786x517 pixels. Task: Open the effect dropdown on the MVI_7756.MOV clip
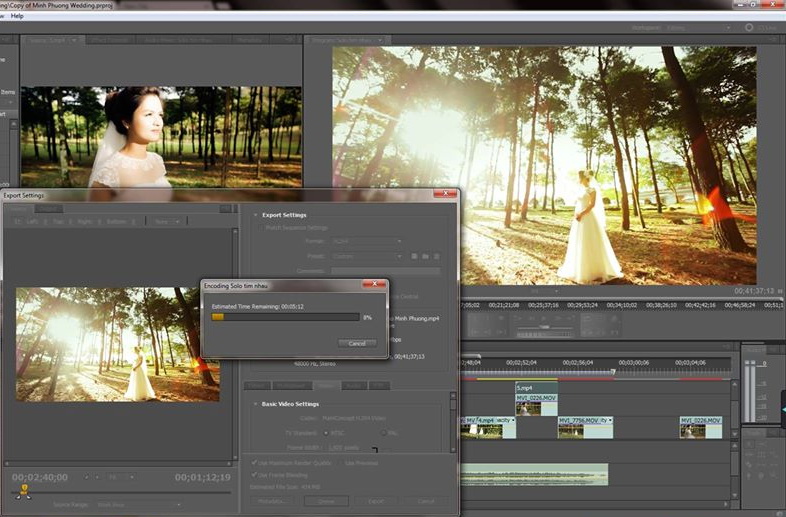click(x=610, y=420)
